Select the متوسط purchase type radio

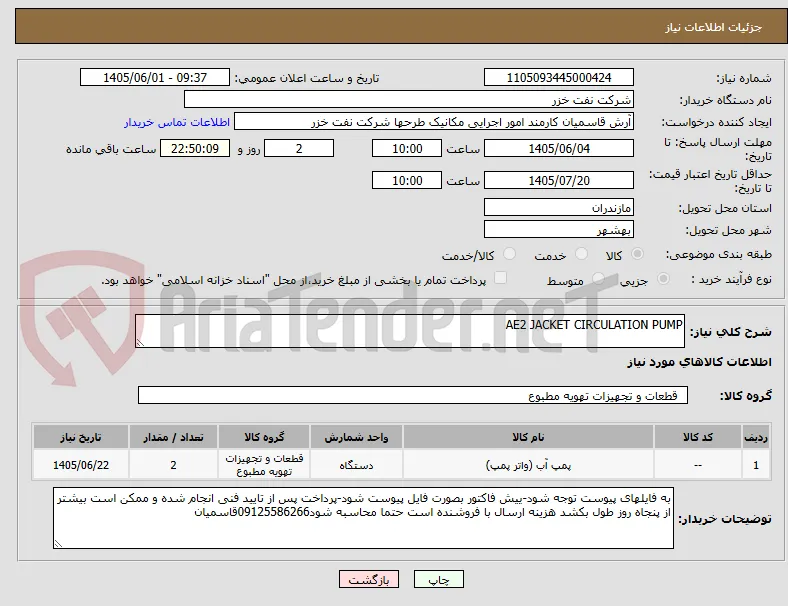[x=598, y=278]
